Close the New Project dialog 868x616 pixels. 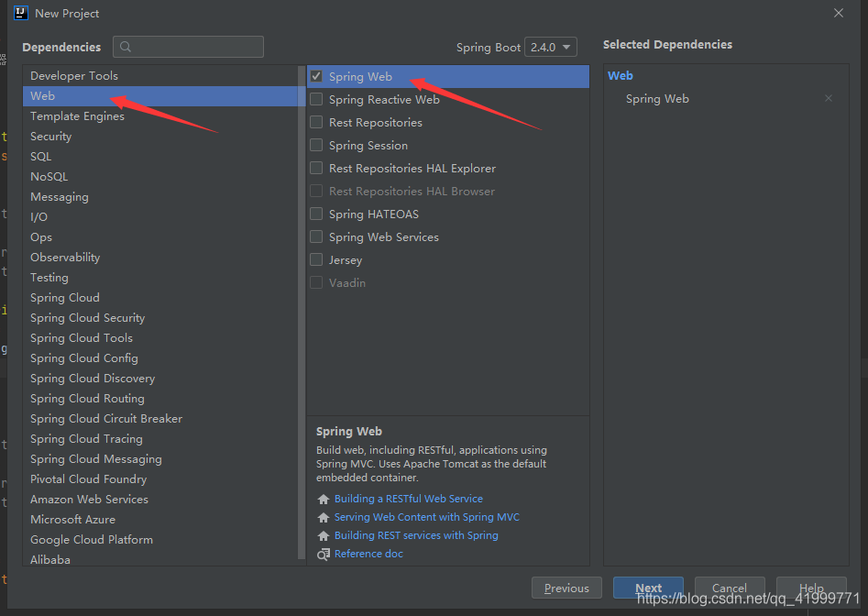pos(839,13)
